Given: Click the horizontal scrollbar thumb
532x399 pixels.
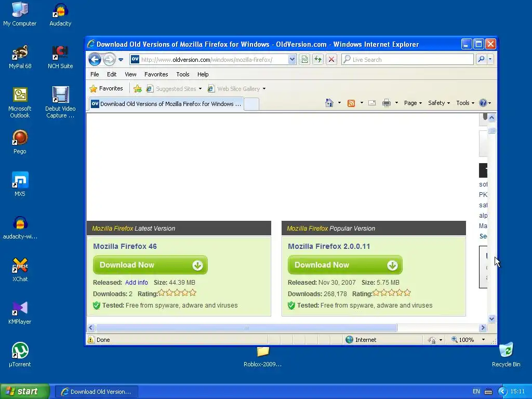Looking at the screenshot, I should (x=247, y=328).
